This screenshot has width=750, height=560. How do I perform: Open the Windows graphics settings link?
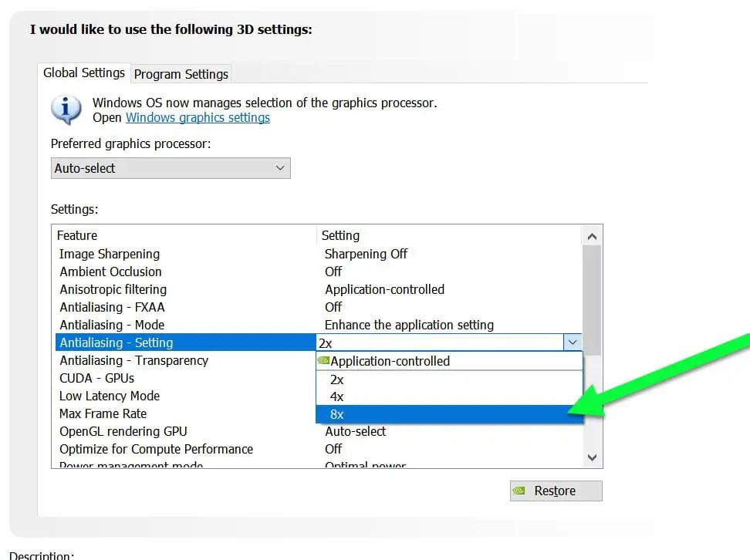tap(198, 118)
